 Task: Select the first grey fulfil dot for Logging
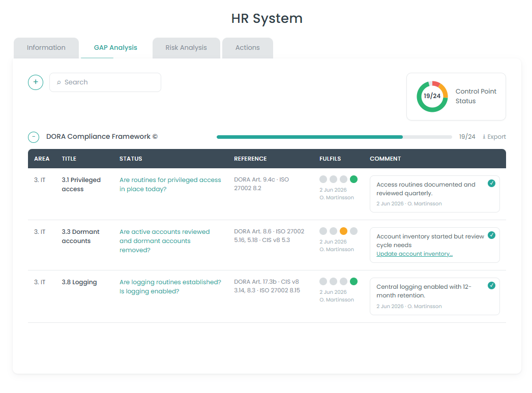coord(323,281)
